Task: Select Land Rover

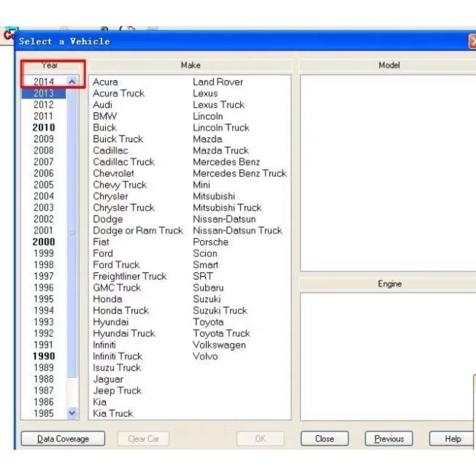Action: tap(218, 82)
